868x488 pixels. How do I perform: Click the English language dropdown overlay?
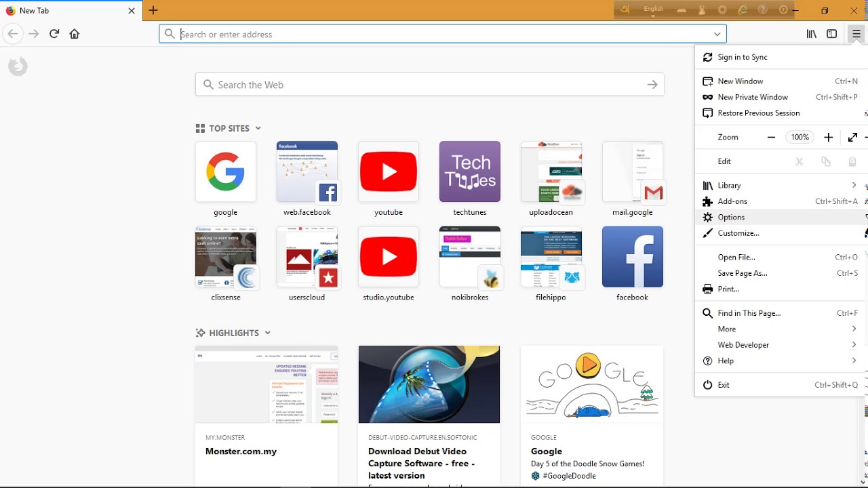pos(654,9)
